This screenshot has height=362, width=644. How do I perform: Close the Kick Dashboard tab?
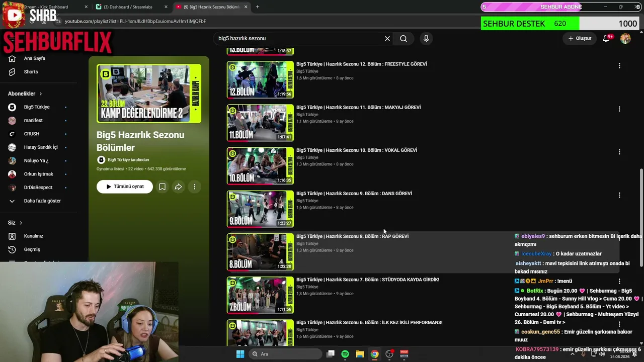tap(86, 7)
